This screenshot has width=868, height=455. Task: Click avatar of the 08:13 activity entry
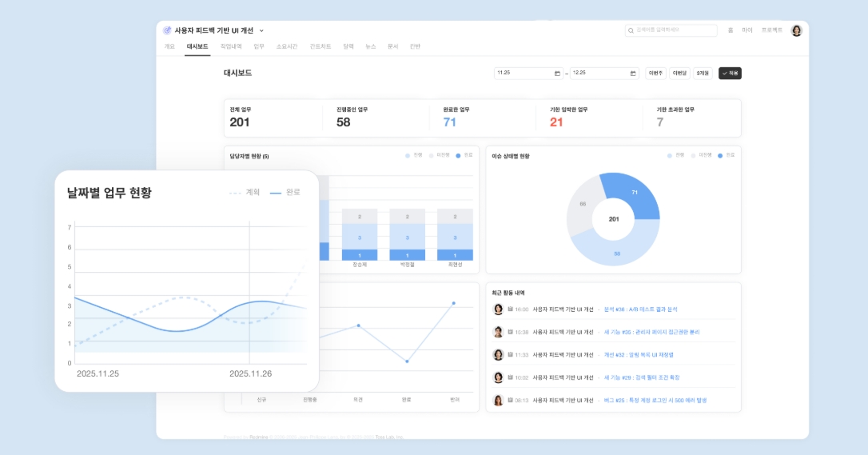[x=498, y=400]
